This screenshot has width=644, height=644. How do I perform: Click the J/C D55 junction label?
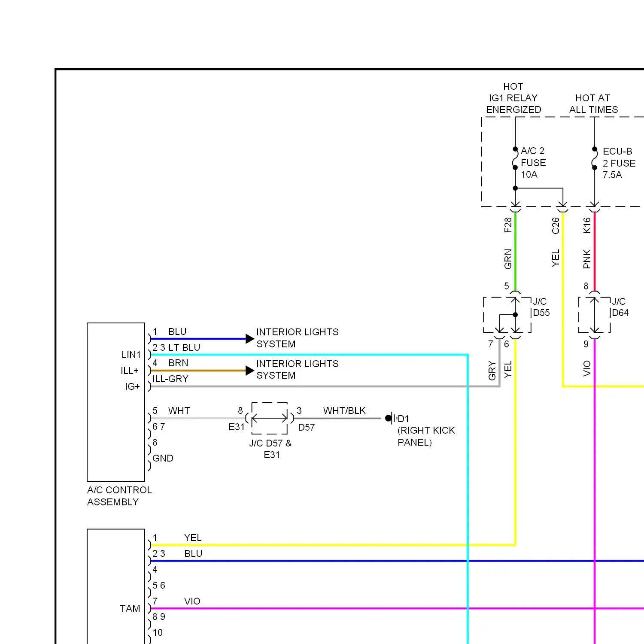coord(541,307)
